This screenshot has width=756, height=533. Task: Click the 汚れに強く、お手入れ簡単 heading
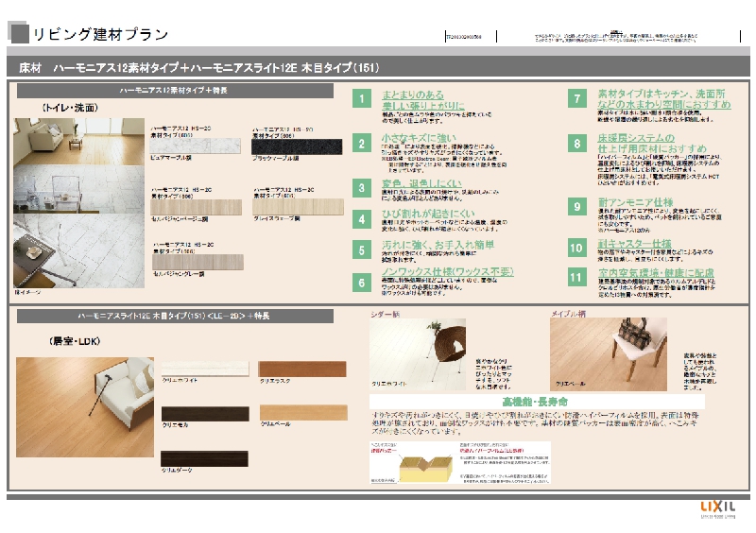[438, 245]
